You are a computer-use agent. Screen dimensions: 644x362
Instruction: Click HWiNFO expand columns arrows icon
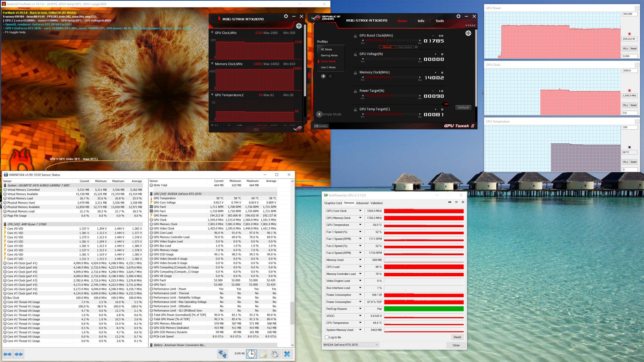pyautogui.click(x=7, y=354)
